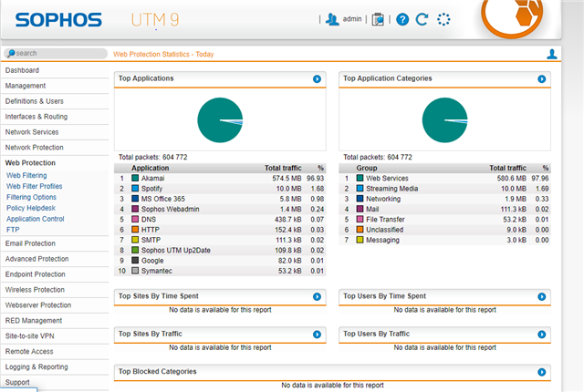The width and height of the screenshot is (584, 392).
Task: Open the Dashboard menu
Action: pyautogui.click(x=55, y=70)
